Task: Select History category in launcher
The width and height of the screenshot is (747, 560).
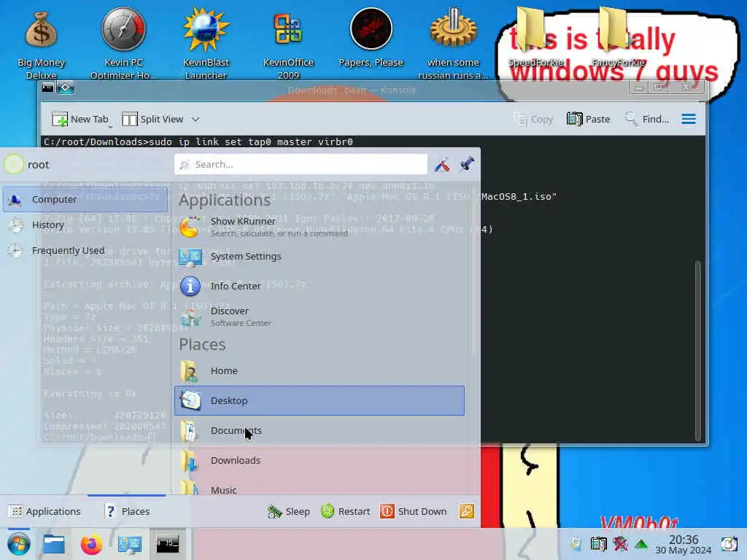Action: pyautogui.click(x=85, y=225)
